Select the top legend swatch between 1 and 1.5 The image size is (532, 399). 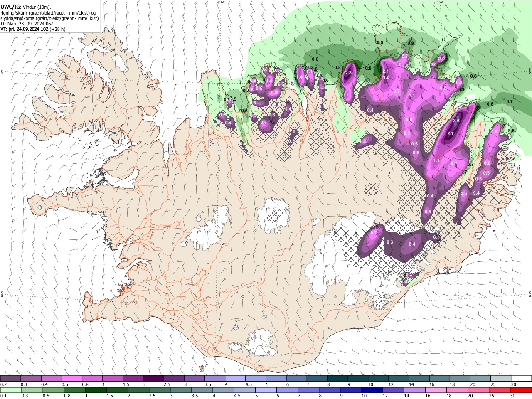[113, 378]
